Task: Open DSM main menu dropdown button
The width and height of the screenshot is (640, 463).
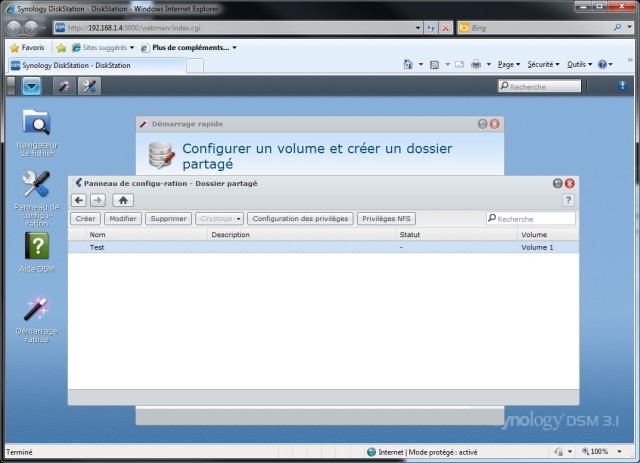Action: (x=31, y=86)
